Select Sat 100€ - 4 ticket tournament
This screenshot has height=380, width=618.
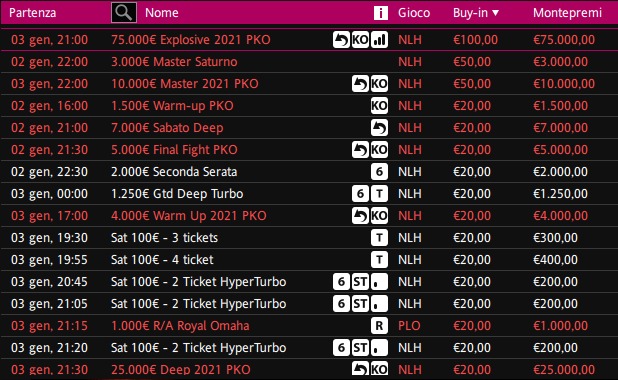pyautogui.click(x=162, y=260)
